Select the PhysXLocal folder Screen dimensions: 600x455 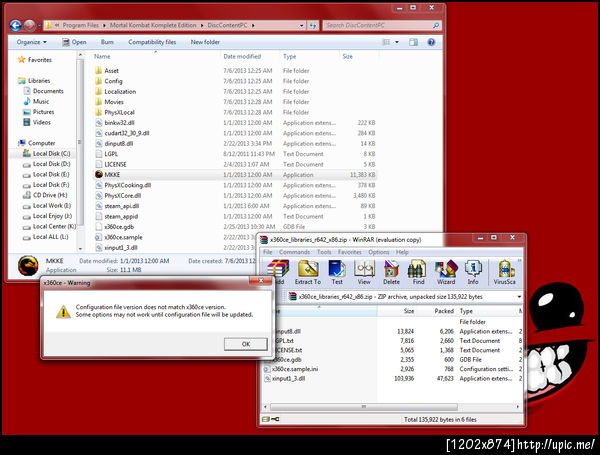[119, 112]
